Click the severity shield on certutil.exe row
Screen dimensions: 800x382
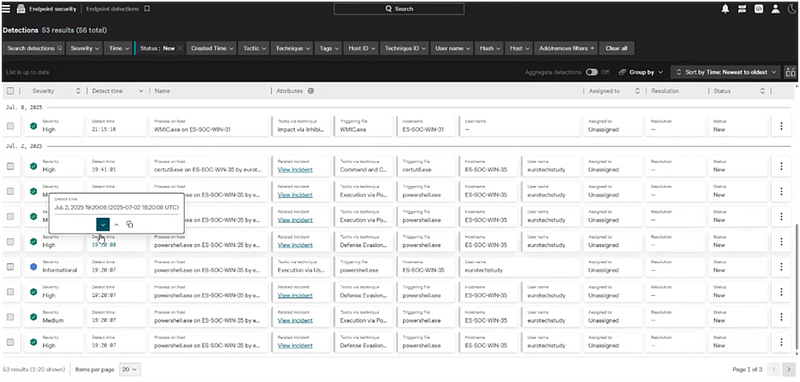[34, 166]
